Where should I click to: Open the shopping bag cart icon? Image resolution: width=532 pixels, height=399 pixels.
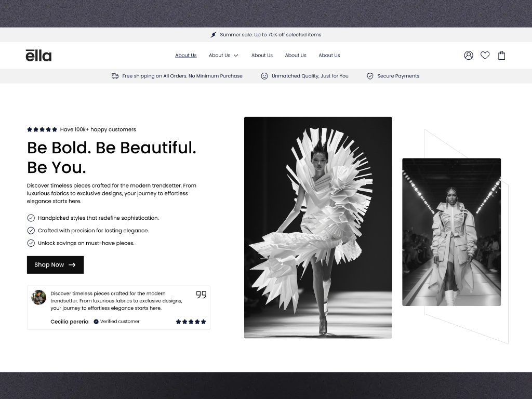click(501, 55)
